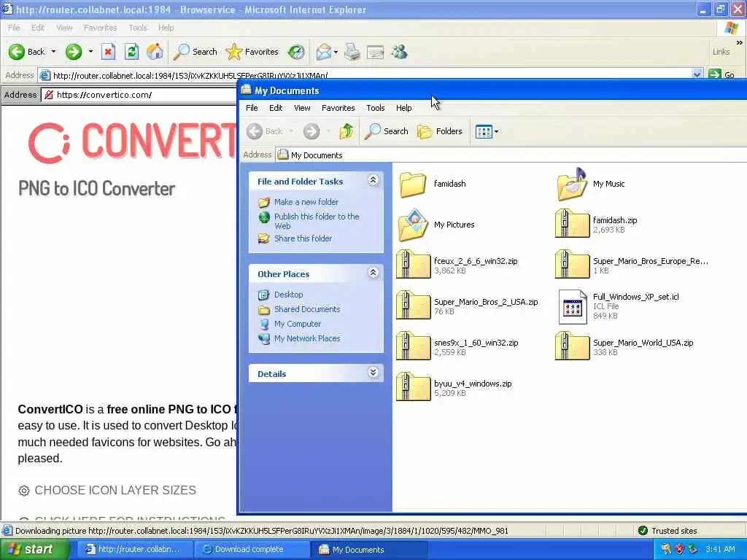Viewport: 747px width, 560px height.
Task: Open the My Music folder
Action: pos(591,184)
